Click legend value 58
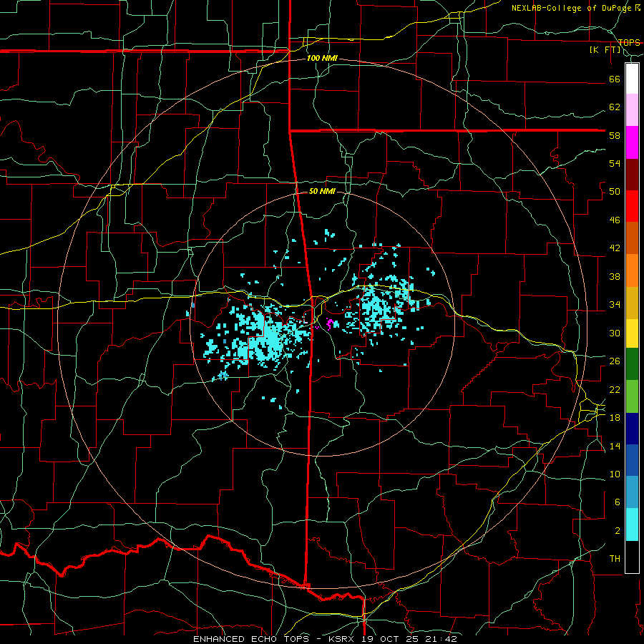This screenshot has height=644, width=644. click(615, 135)
